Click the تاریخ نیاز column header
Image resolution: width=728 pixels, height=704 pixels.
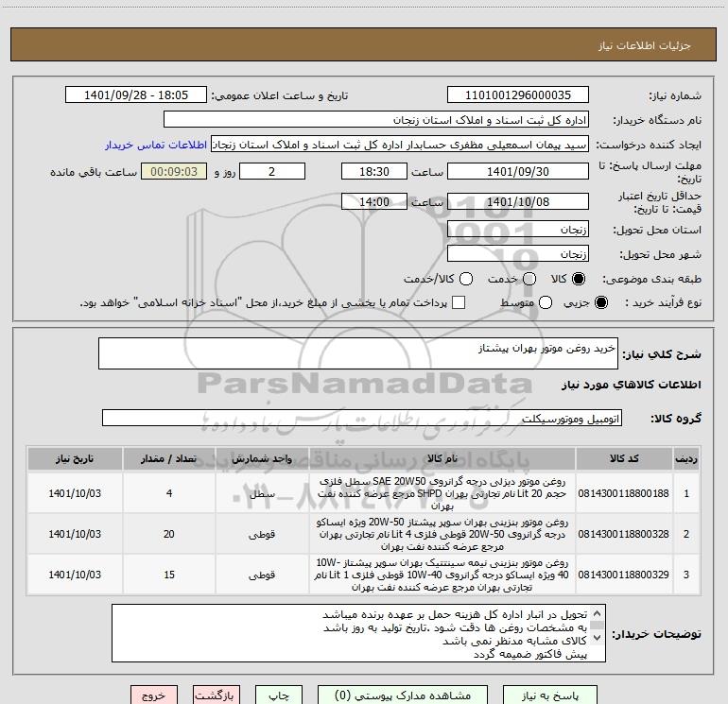[x=75, y=459]
